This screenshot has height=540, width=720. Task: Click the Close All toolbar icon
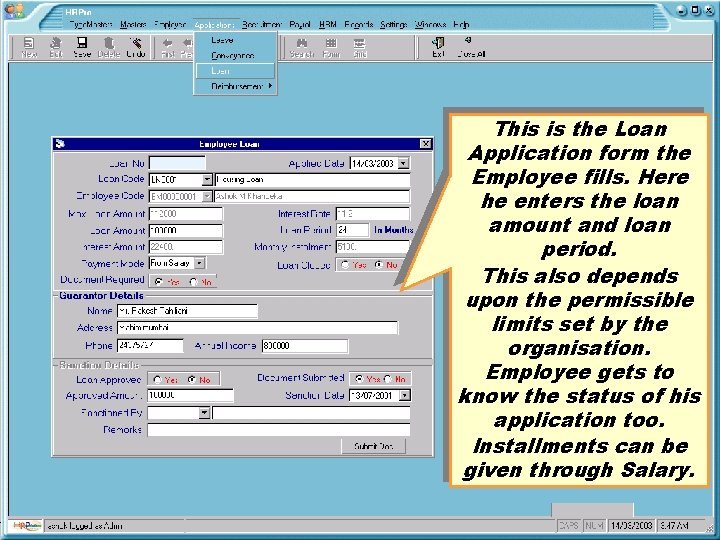pos(468,40)
